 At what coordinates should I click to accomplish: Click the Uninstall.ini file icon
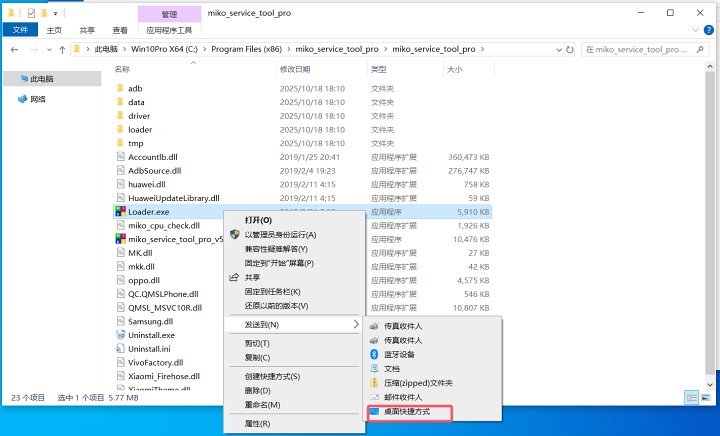[x=120, y=349]
